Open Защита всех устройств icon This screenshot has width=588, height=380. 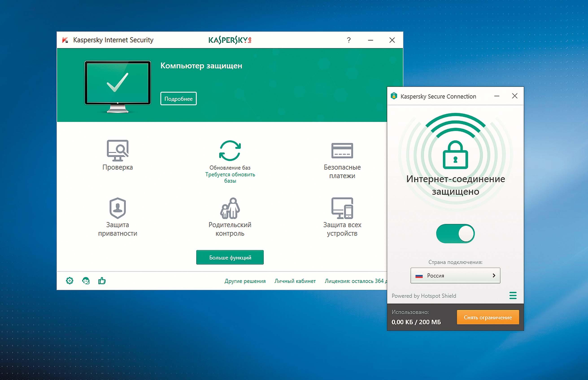(342, 208)
